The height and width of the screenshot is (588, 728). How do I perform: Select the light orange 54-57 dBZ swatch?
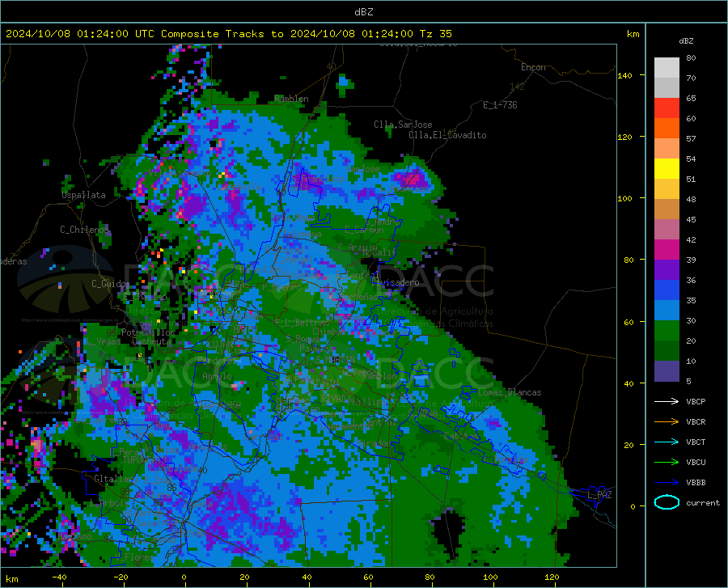coord(667,149)
